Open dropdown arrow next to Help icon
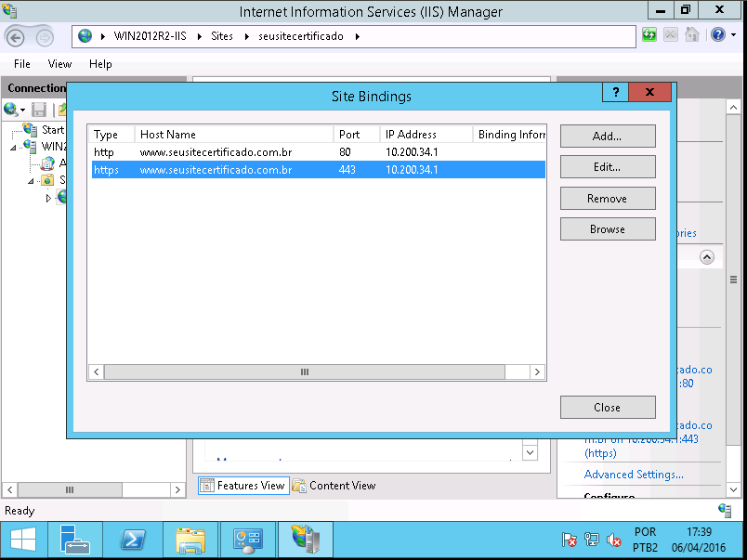 734,34
